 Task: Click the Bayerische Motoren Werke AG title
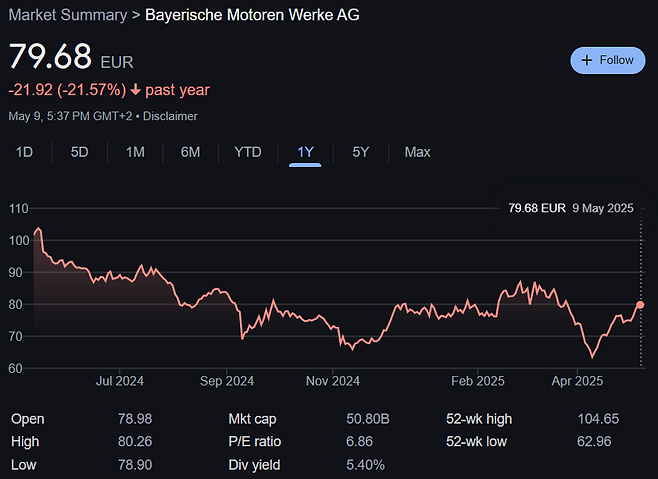pyautogui.click(x=252, y=15)
